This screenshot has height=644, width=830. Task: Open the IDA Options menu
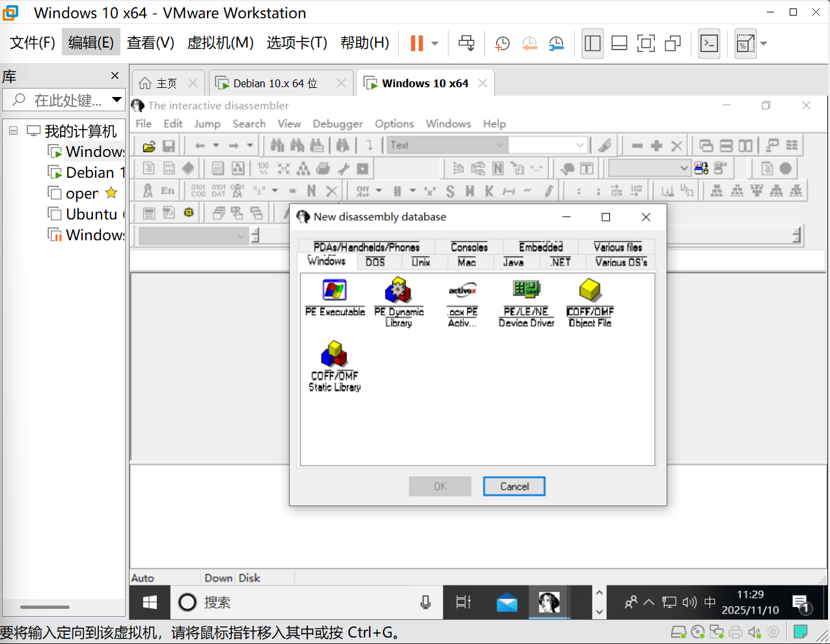[394, 124]
